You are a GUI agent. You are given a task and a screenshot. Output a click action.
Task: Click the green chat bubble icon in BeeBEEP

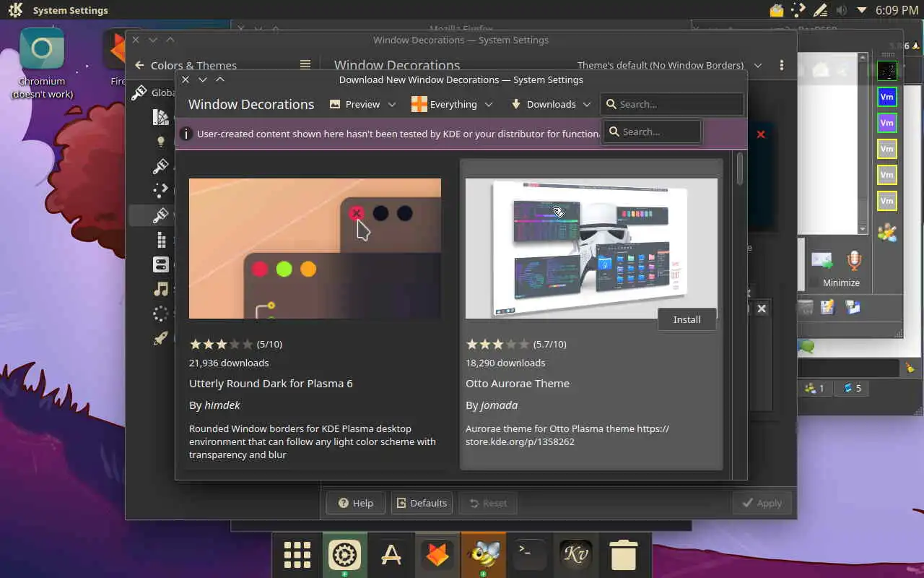coord(807,347)
